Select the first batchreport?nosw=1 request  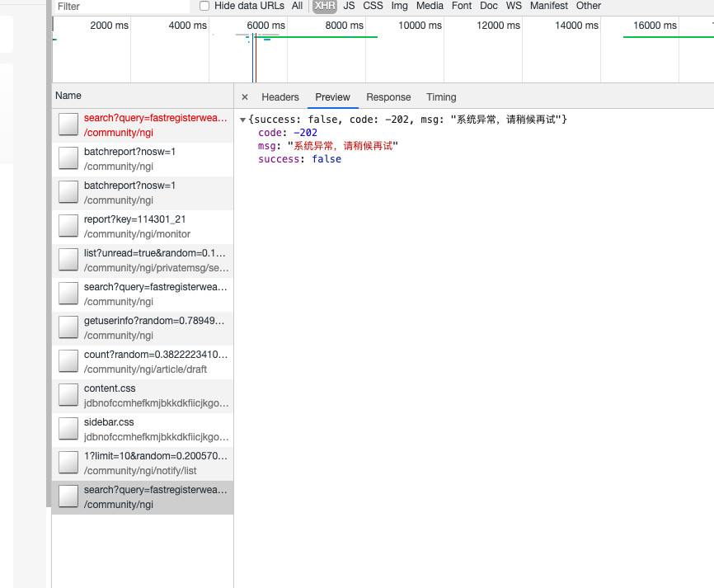coord(143,159)
